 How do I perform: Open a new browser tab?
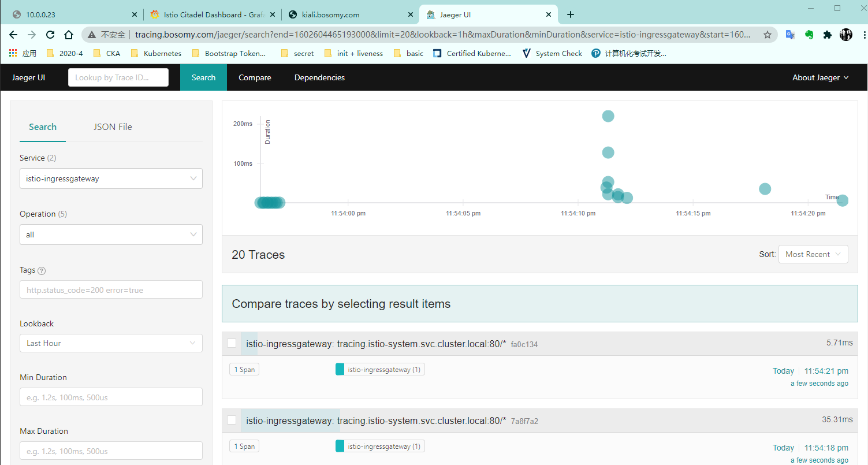click(x=571, y=14)
